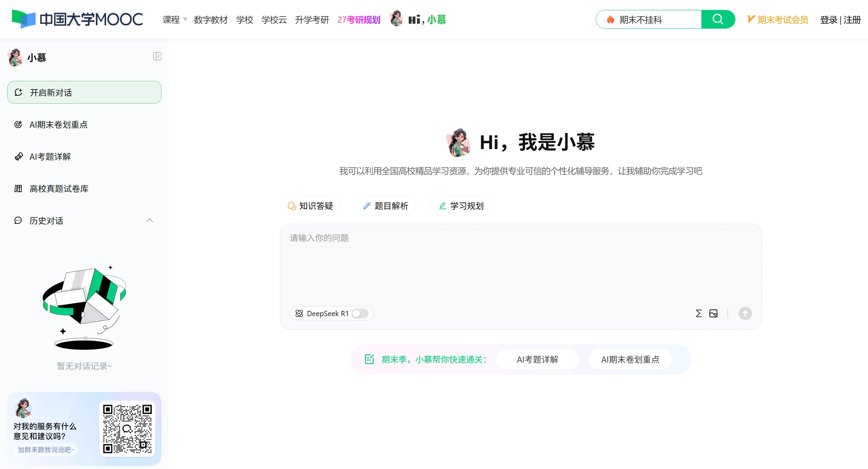Toggle the DeepSeek R1 switch
The height and width of the screenshot is (469, 868).
click(x=360, y=313)
